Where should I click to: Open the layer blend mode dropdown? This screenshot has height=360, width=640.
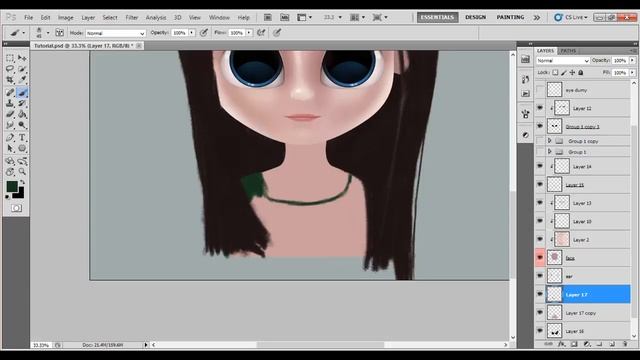pyautogui.click(x=562, y=61)
